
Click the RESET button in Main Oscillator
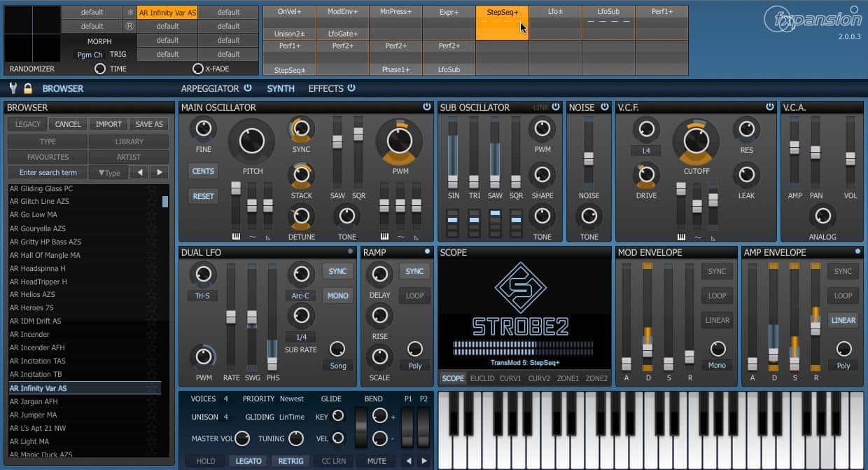pyautogui.click(x=203, y=196)
